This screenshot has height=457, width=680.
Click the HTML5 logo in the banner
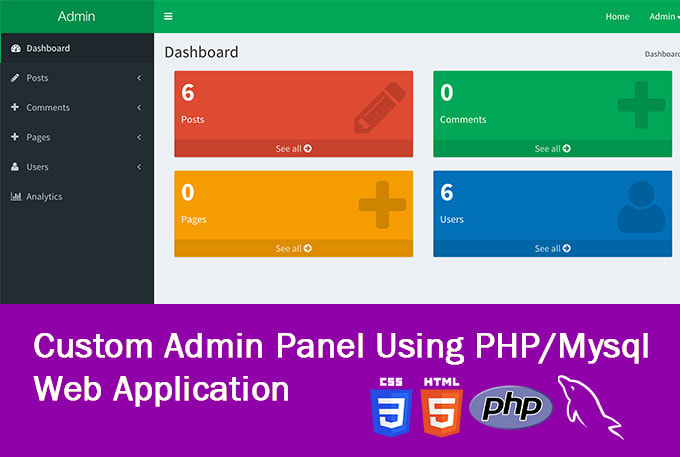coord(441,407)
